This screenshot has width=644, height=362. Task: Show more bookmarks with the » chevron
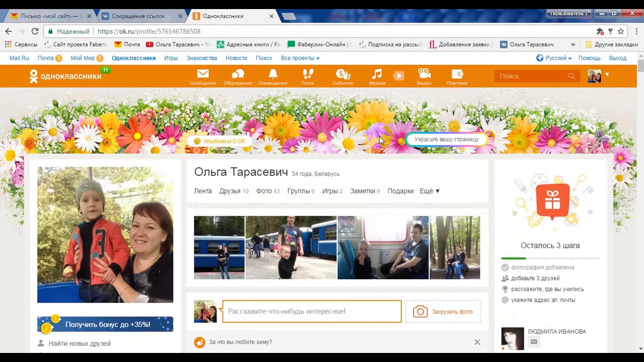pyautogui.click(x=573, y=44)
